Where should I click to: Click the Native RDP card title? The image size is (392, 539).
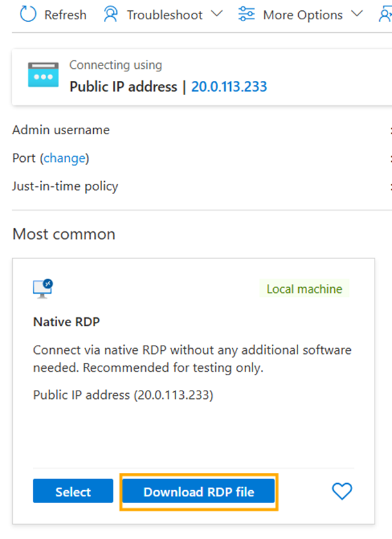pyautogui.click(x=67, y=321)
